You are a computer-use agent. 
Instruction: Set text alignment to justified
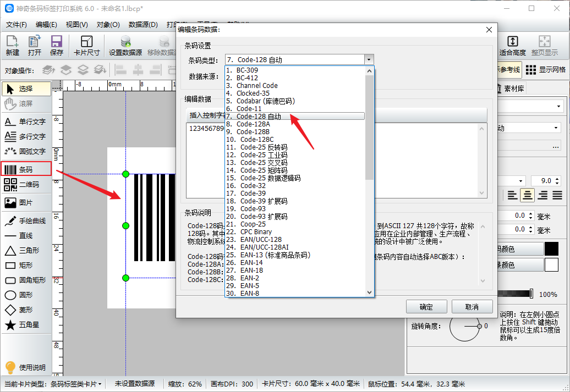click(x=557, y=196)
